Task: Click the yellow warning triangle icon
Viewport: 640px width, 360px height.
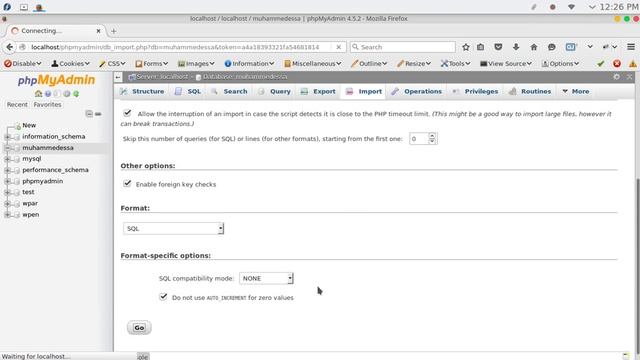Action: click(633, 64)
